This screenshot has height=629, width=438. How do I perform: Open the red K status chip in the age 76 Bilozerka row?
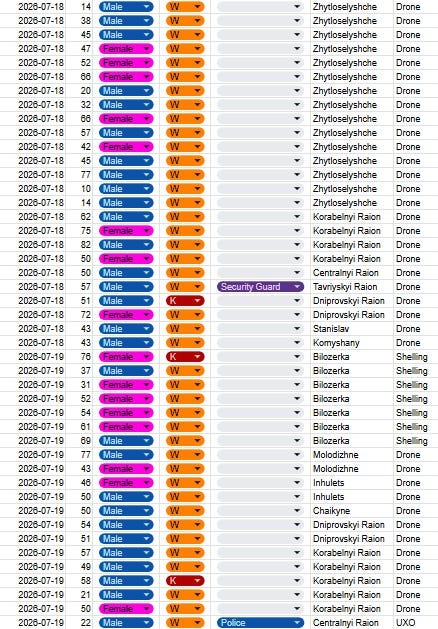(185, 357)
